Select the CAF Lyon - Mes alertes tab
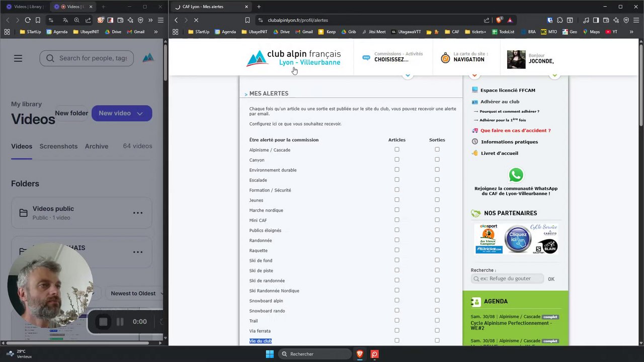This screenshot has height=362, width=644. 211,7
